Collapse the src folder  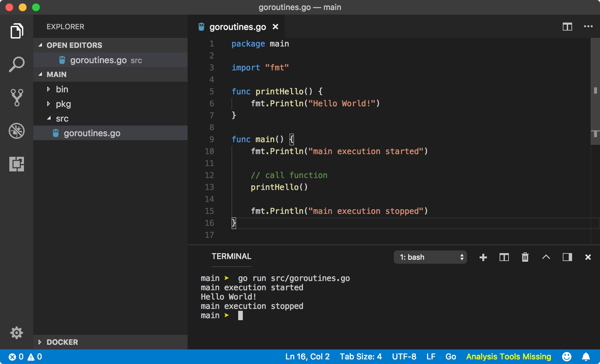[x=110, y=118]
